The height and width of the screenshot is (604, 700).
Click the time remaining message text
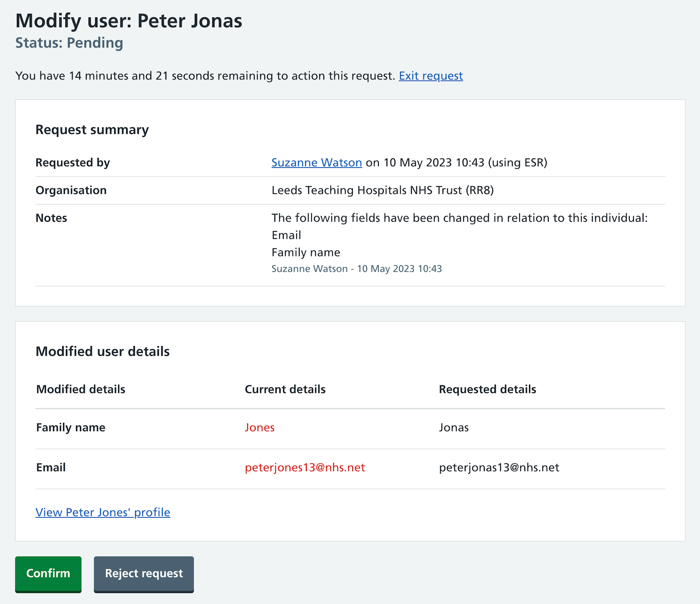pyautogui.click(x=205, y=76)
